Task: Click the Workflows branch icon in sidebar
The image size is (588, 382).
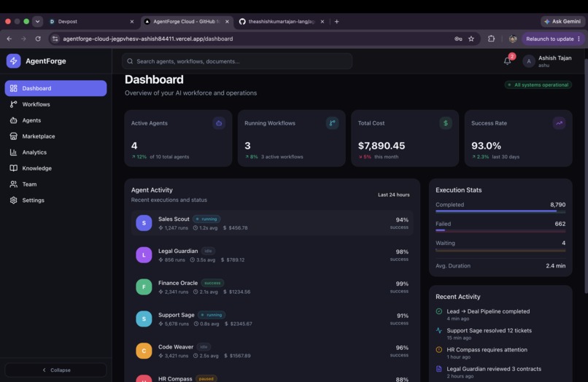Action: tap(14, 104)
